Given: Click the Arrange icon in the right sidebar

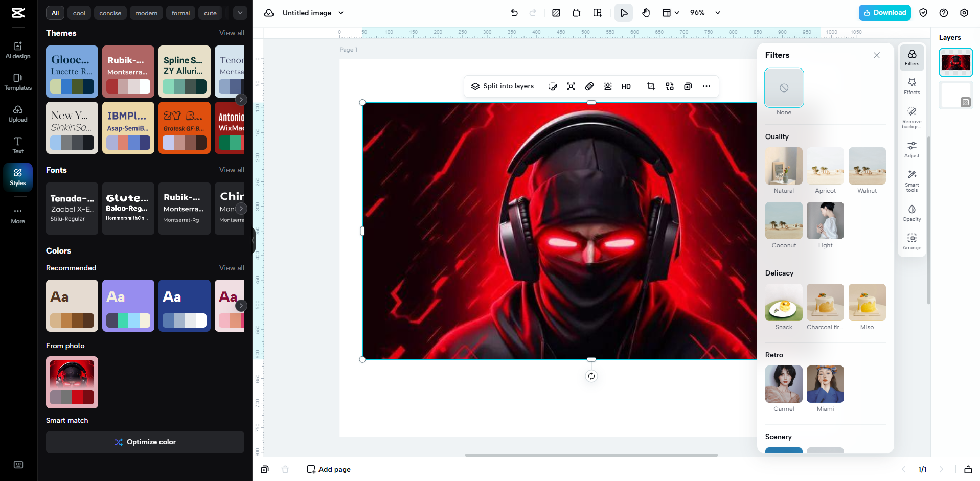Looking at the screenshot, I should (x=911, y=241).
